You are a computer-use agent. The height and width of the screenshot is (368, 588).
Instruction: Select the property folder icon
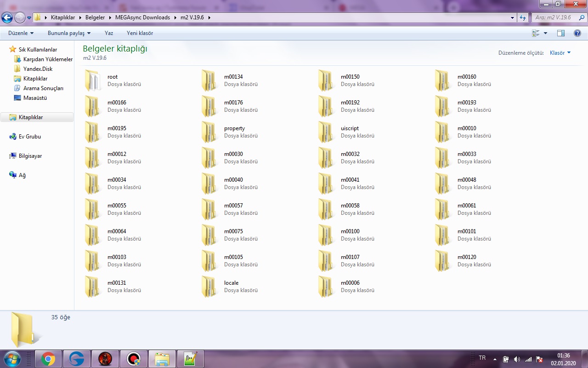click(209, 132)
